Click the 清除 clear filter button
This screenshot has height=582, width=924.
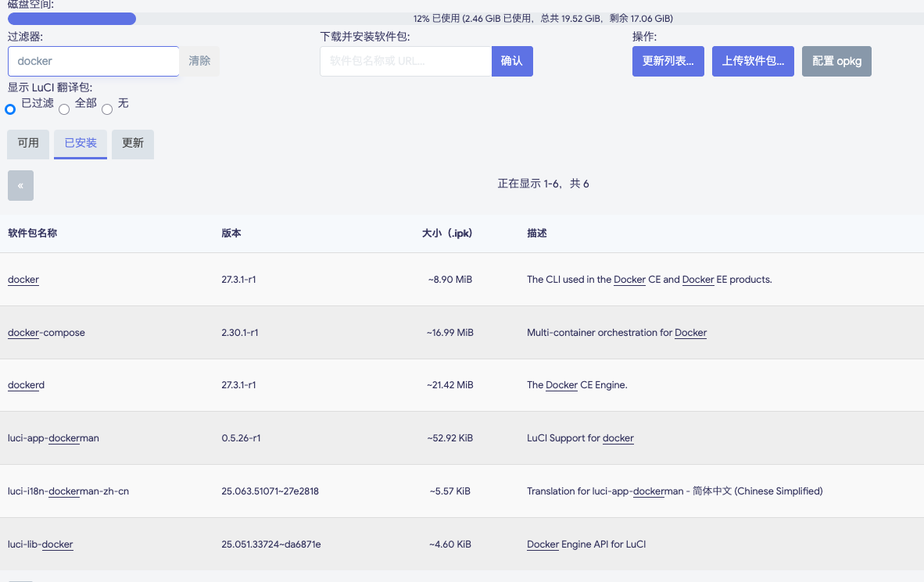[x=199, y=61]
